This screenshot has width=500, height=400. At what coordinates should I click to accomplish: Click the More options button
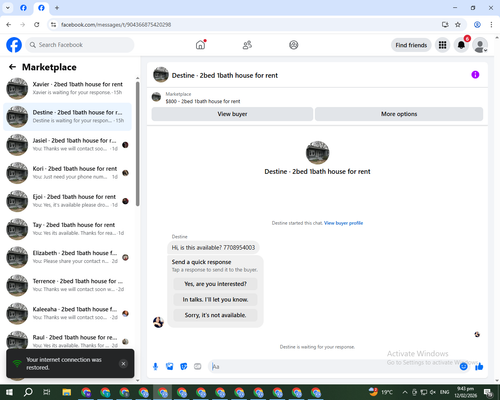pos(399,114)
